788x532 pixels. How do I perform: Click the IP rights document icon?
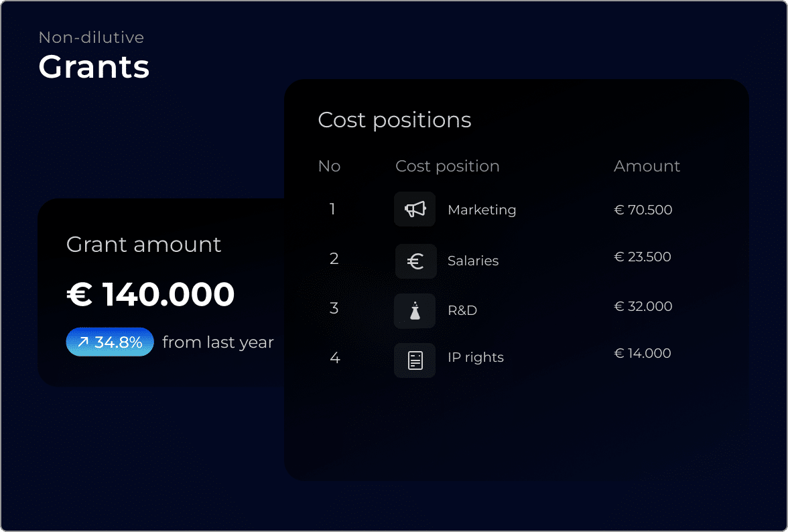click(x=415, y=360)
